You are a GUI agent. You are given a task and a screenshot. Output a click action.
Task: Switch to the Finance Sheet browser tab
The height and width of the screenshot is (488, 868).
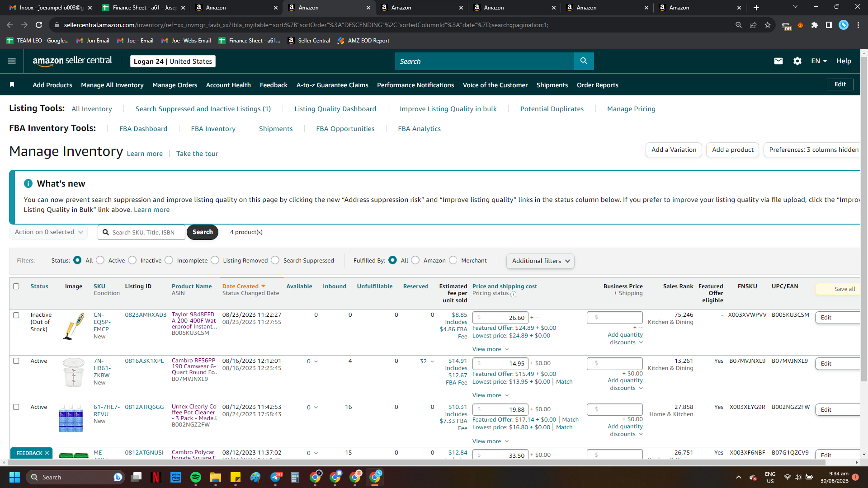[144, 8]
